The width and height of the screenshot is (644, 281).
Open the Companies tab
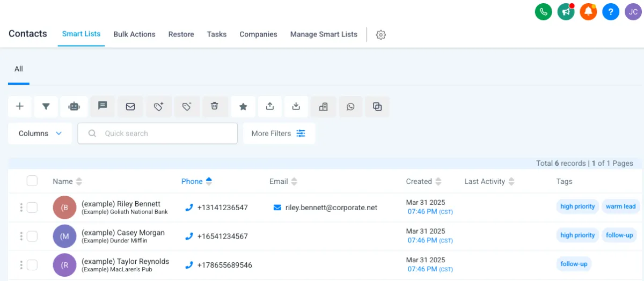coord(258,34)
